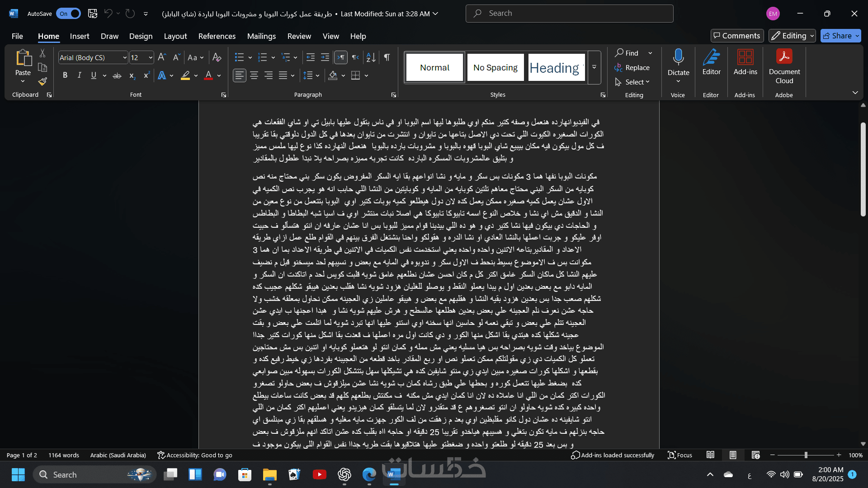Open the References tab

[x=217, y=36]
